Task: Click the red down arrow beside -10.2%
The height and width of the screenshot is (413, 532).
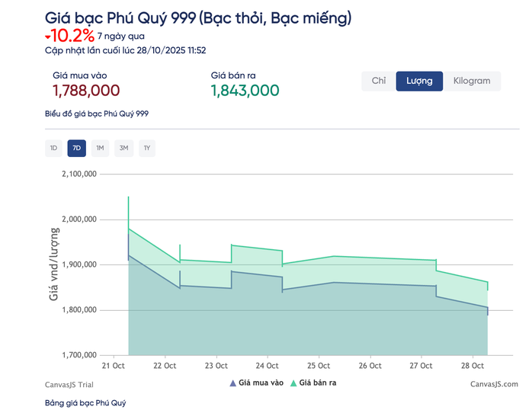Action: [48, 37]
